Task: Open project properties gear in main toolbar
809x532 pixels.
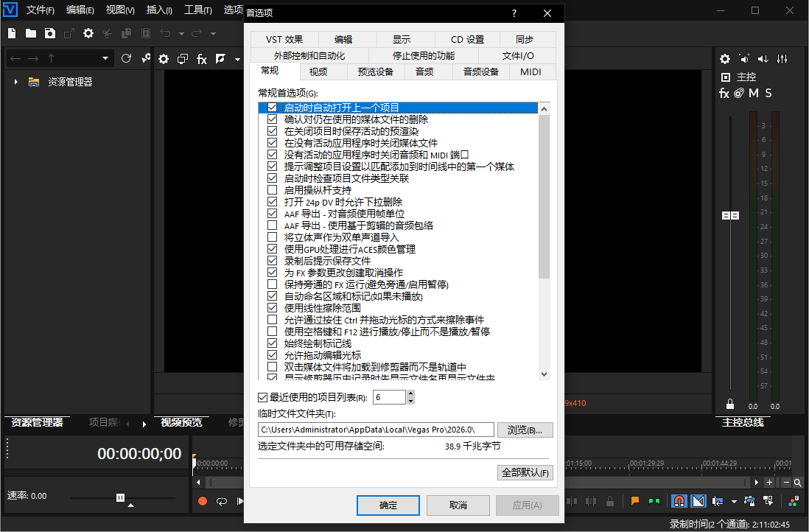Action: click(88, 33)
